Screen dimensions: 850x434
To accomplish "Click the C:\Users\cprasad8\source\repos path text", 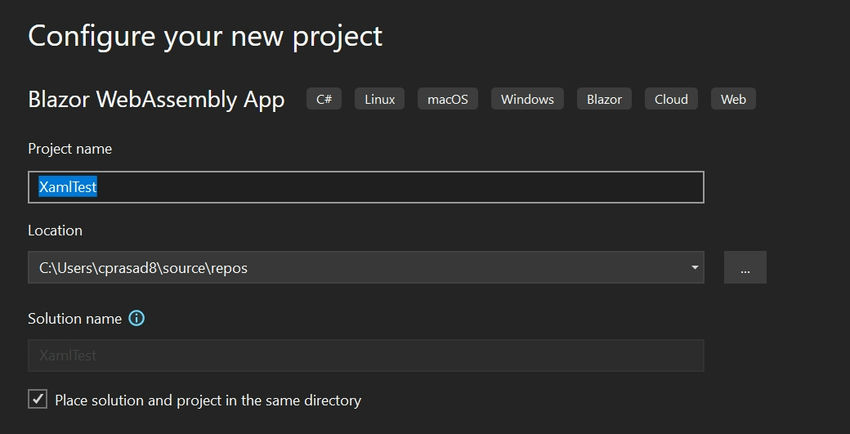I will coord(143,268).
